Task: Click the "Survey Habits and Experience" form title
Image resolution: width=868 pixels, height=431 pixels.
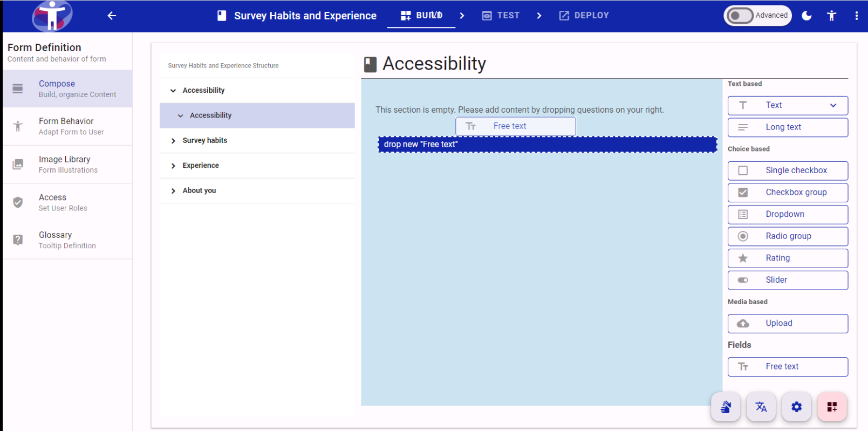Action: 305,16
